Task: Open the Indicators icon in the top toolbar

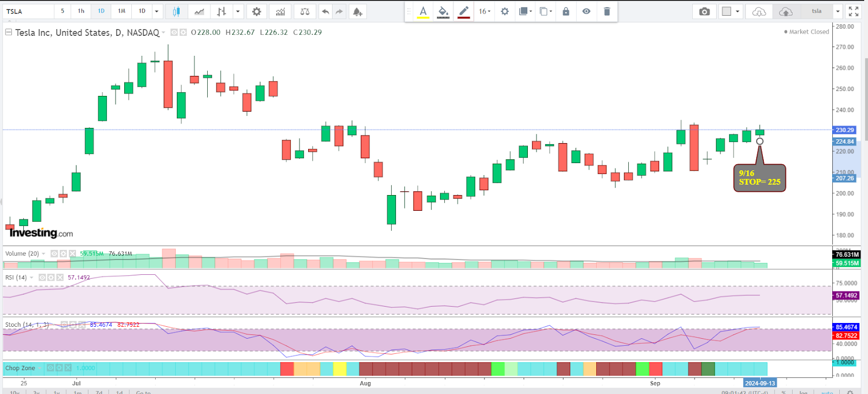Action: (x=280, y=11)
